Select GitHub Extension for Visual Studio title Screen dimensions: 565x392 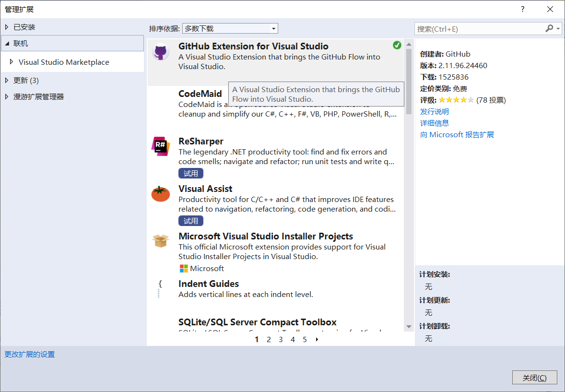pyautogui.click(x=253, y=46)
